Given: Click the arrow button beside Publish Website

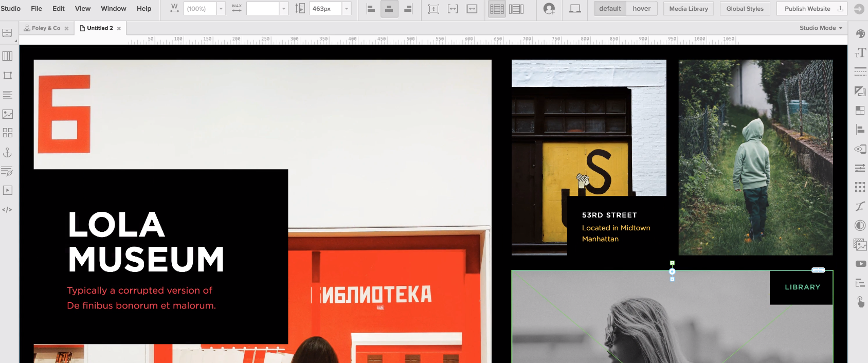Looking at the screenshot, I should coord(859,9).
